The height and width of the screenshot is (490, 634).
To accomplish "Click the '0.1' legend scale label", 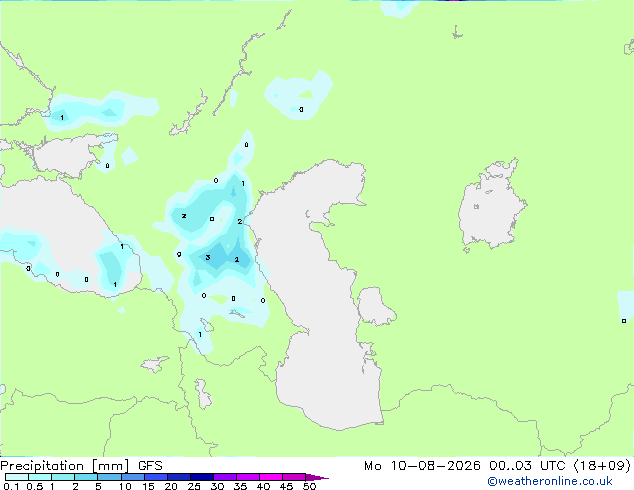I will 11,486.
